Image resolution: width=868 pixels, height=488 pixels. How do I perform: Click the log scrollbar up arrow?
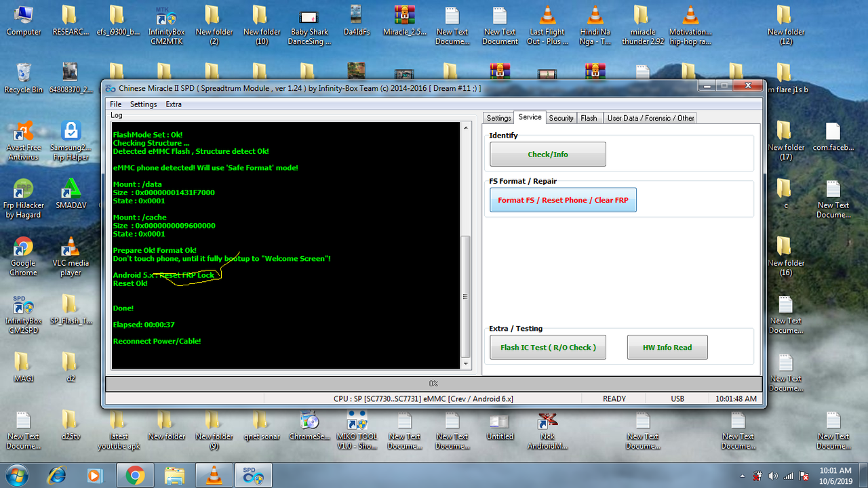point(465,127)
